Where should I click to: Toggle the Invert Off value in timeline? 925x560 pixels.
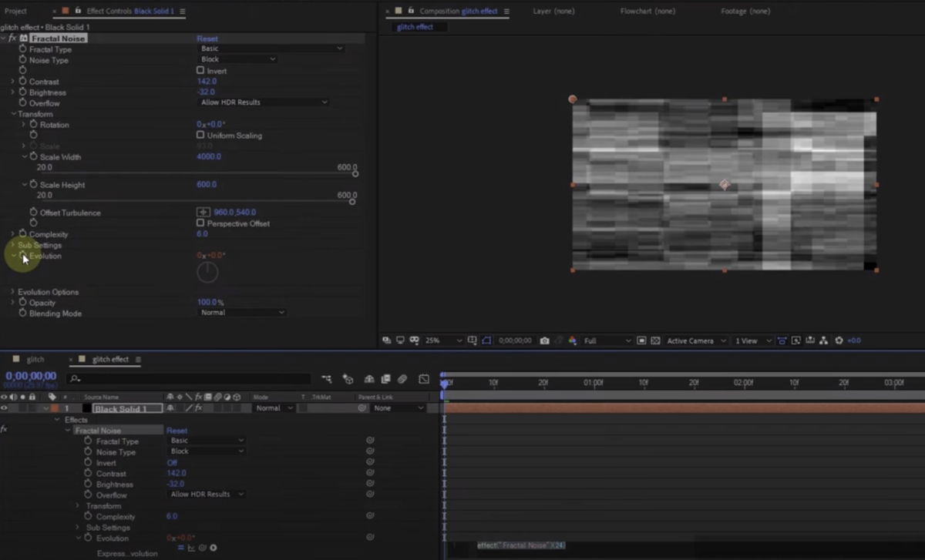[172, 463]
